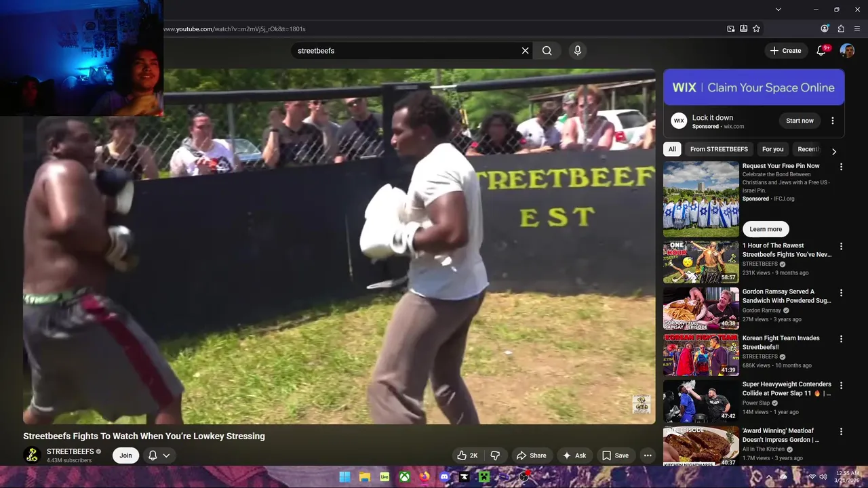Click the install app icon in address bar
Viewport: 868px width, 488px height.
pyautogui.click(x=744, y=28)
